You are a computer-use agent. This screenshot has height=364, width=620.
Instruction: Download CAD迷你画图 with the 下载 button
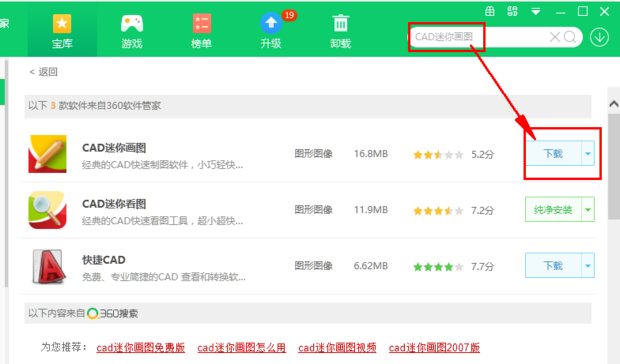pyautogui.click(x=553, y=153)
